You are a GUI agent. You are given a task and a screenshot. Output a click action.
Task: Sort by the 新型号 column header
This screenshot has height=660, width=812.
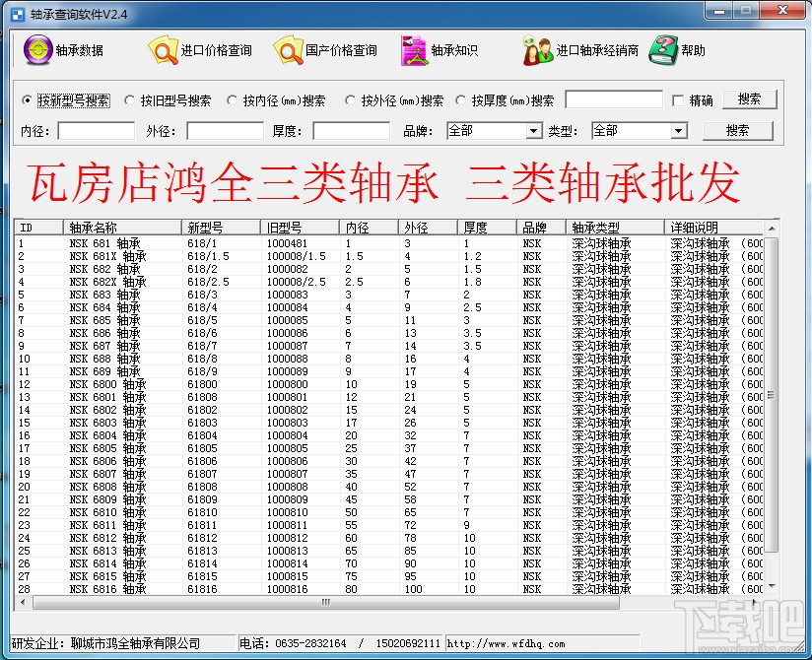(x=221, y=228)
